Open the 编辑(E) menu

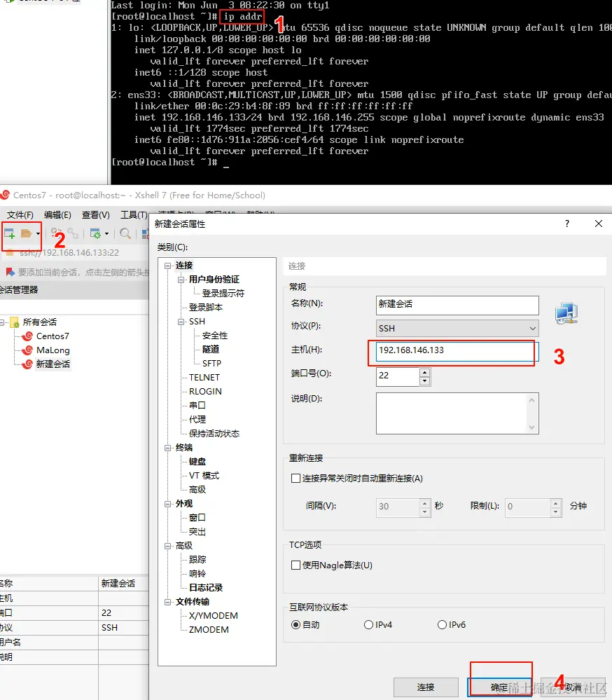click(57, 214)
